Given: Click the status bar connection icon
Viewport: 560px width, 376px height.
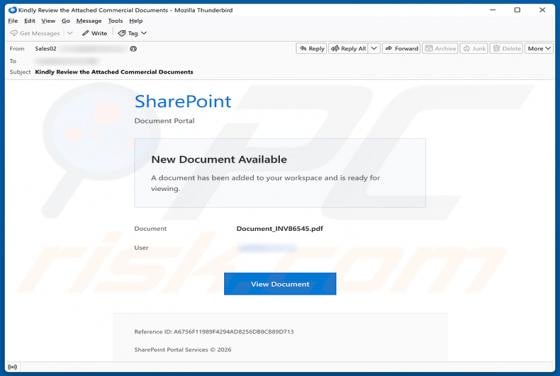Looking at the screenshot, I should [x=12, y=367].
